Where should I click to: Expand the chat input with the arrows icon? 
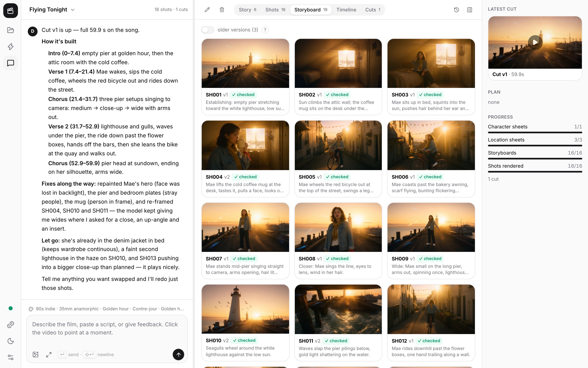[49, 354]
